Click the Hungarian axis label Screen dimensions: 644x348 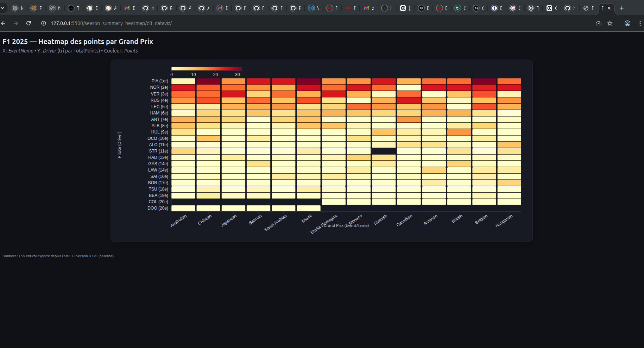[504, 221]
